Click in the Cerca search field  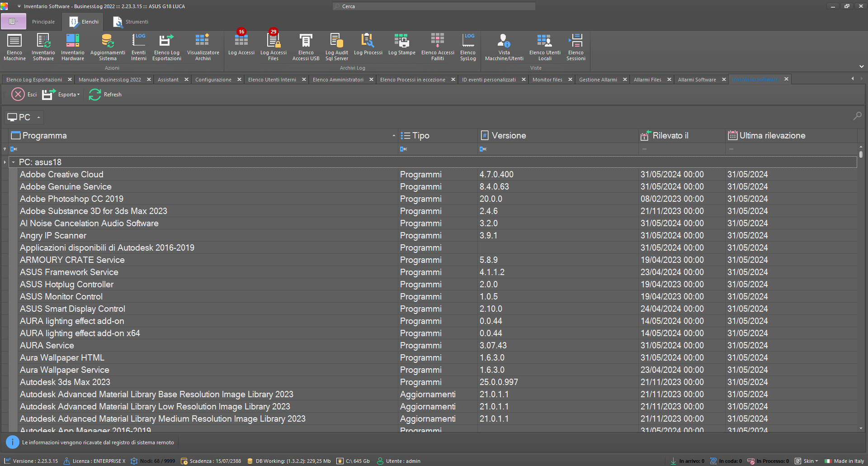[434, 6]
